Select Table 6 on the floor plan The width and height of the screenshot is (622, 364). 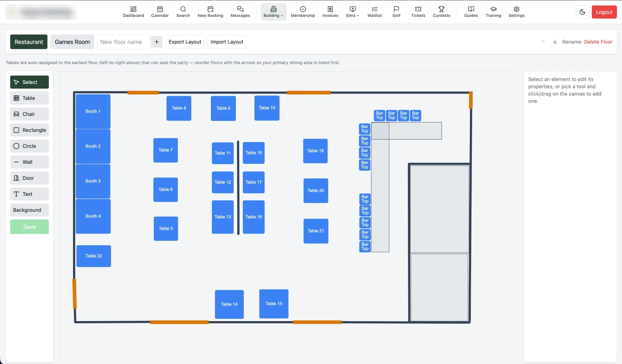(x=165, y=190)
